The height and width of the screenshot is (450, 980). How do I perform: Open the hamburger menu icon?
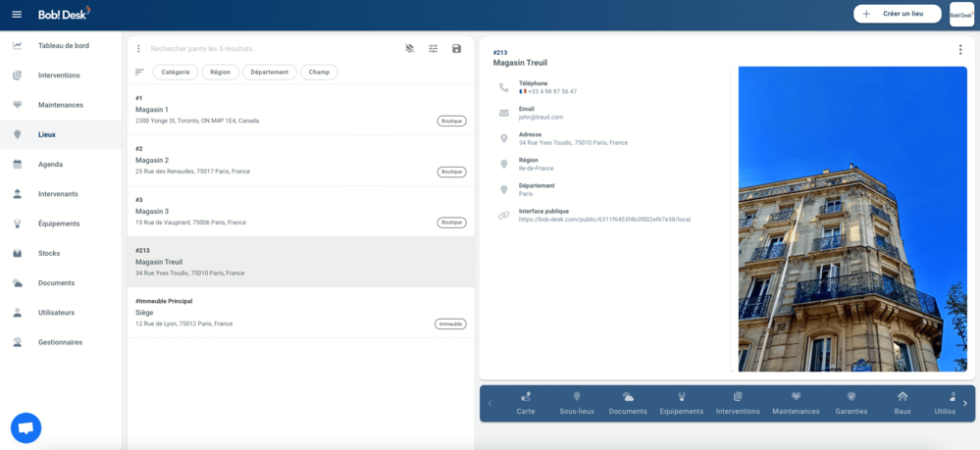(17, 15)
